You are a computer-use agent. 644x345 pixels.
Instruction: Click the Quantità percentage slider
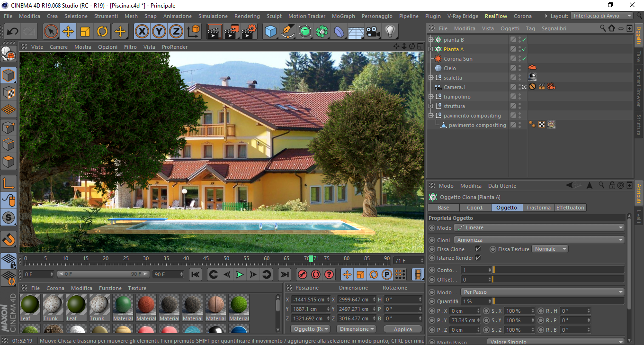pyautogui.click(x=558, y=301)
